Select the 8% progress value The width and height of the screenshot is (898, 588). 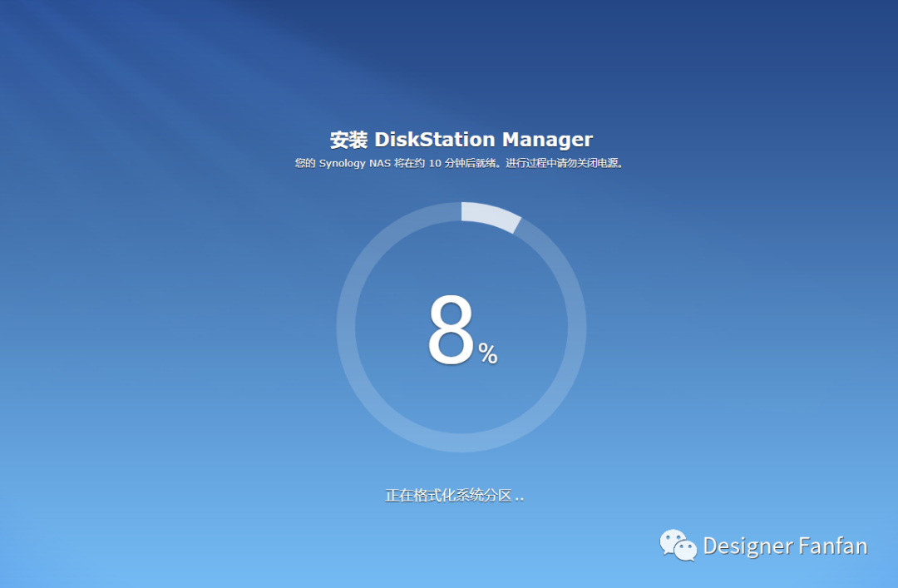coord(462,329)
